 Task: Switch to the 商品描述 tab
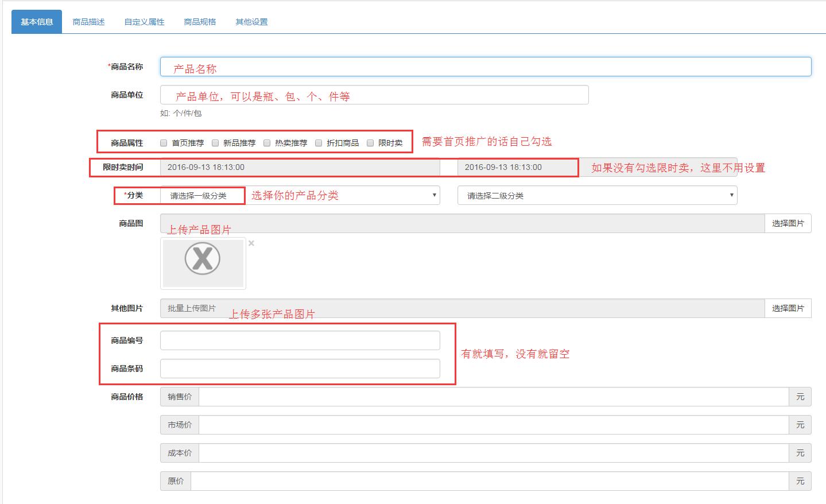87,21
